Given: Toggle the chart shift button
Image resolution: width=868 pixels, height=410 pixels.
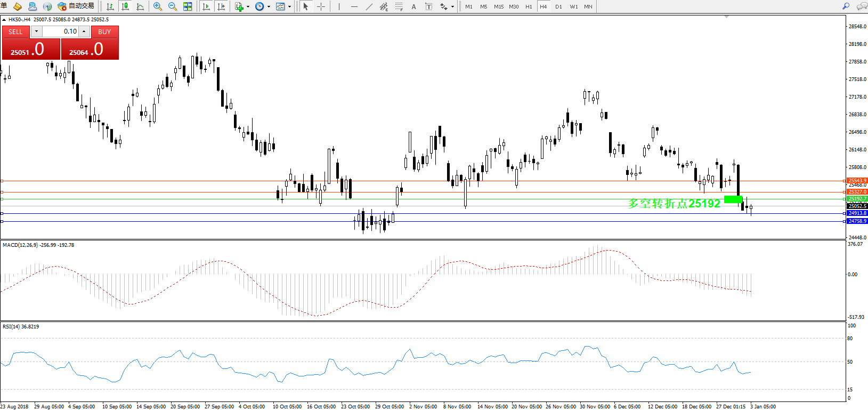Looking at the screenshot, I should click(221, 6).
